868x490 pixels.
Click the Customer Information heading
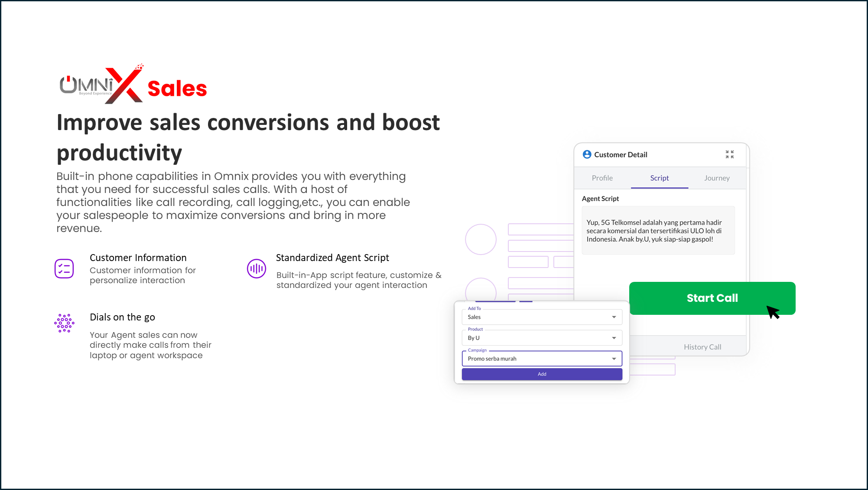(x=138, y=258)
